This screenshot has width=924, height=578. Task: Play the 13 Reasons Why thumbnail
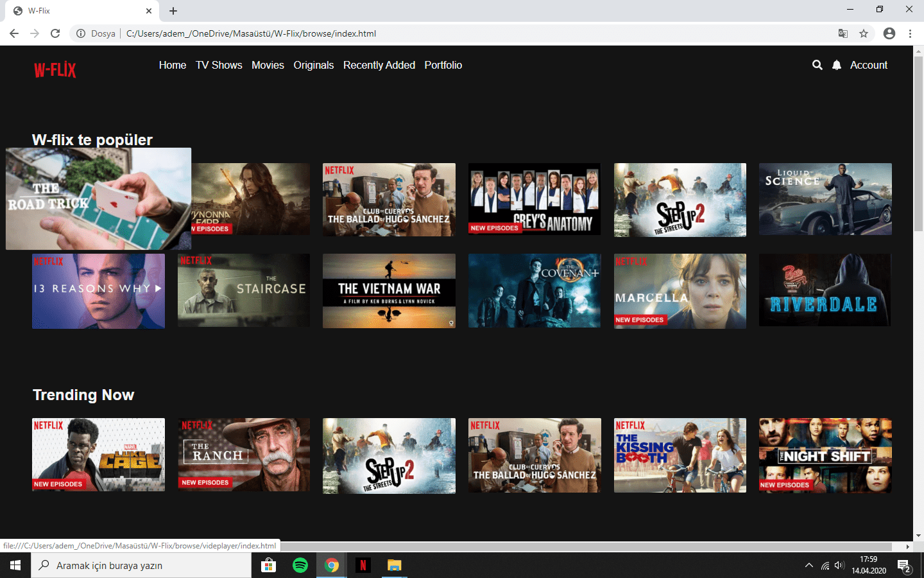[98, 291]
